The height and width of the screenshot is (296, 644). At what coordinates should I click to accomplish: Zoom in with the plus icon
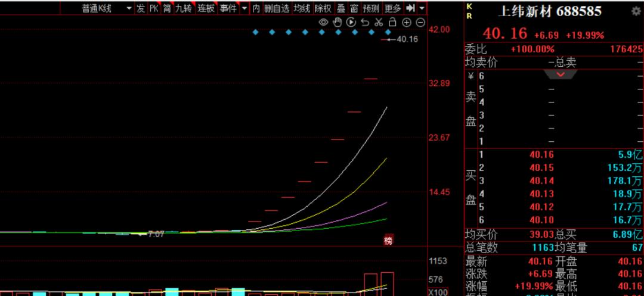(407, 23)
